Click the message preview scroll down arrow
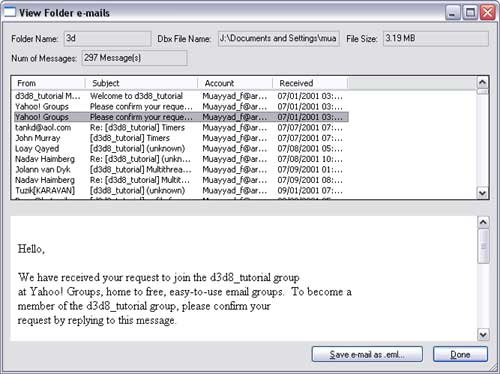500x374 pixels. [x=483, y=334]
